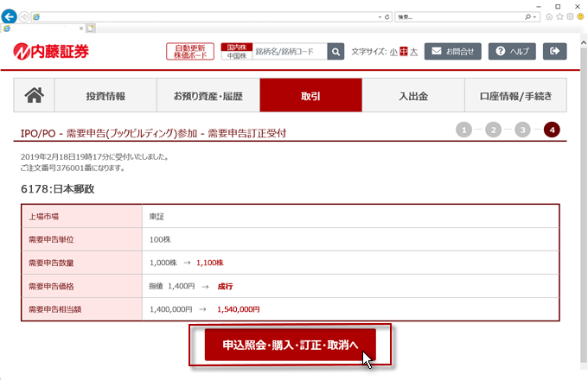Click the scrollbar up arrow

click(x=584, y=42)
